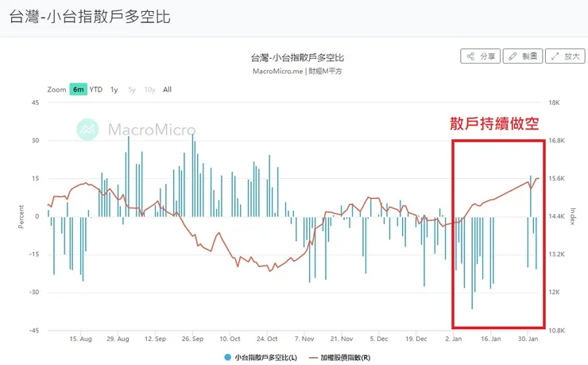Click the 16. Jan x-axis label

tap(490, 339)
